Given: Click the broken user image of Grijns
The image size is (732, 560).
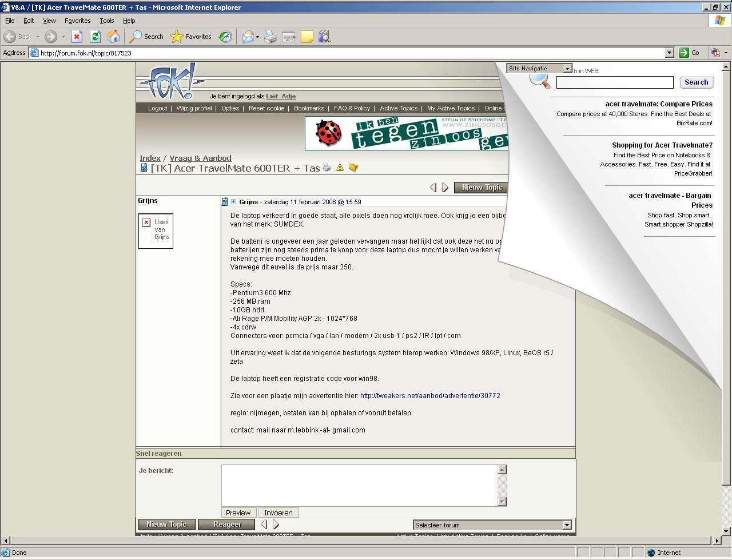Looking at the screenshot, I should coord(156,231).
